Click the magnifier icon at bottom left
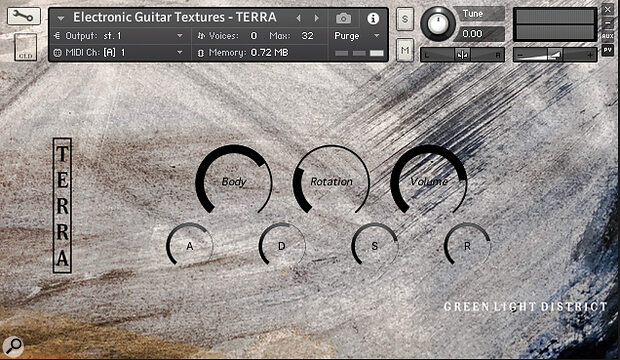620x360 pixels. tap(13, 346)
